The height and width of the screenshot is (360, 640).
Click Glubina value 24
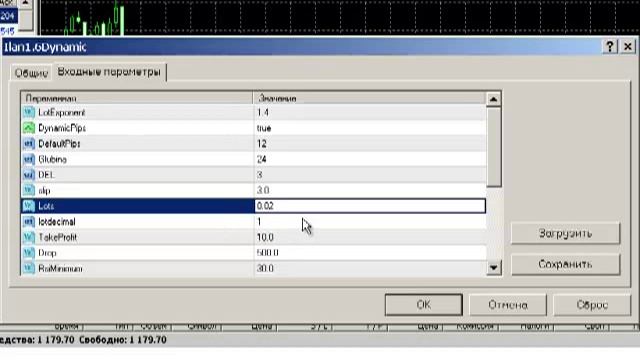pyautogui.click(x=262, y=159)
